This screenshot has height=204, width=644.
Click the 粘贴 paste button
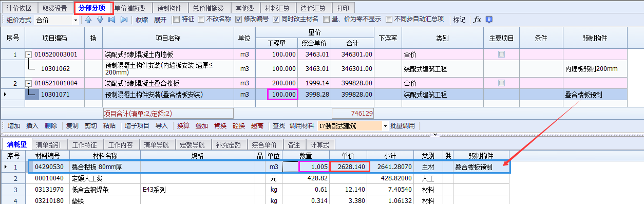(x=109, y=126)
